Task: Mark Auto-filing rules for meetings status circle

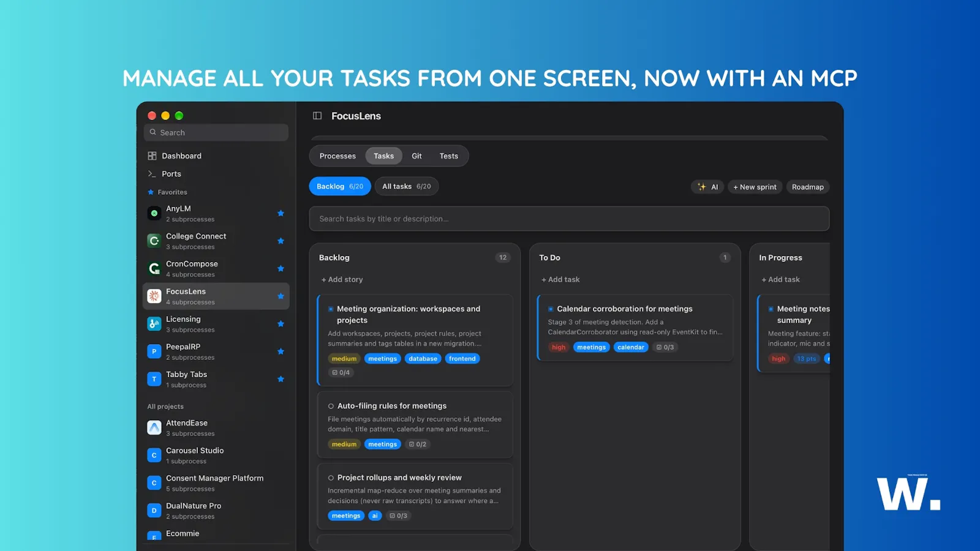Action: [331, 406]
